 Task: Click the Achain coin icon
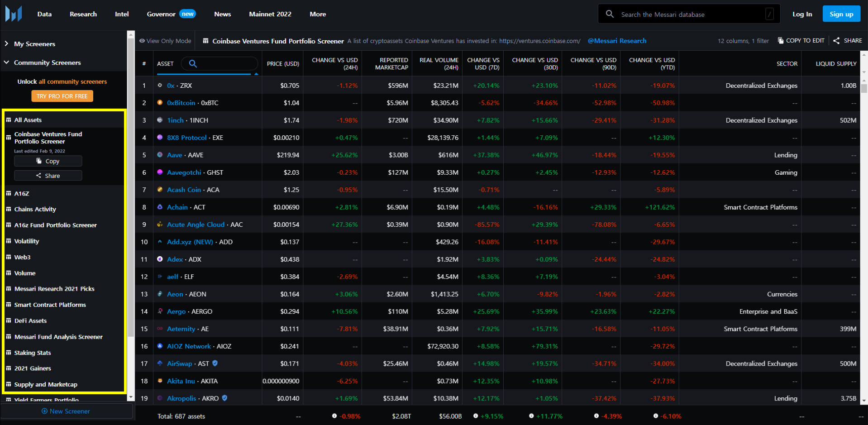click(x=160, y=207)
